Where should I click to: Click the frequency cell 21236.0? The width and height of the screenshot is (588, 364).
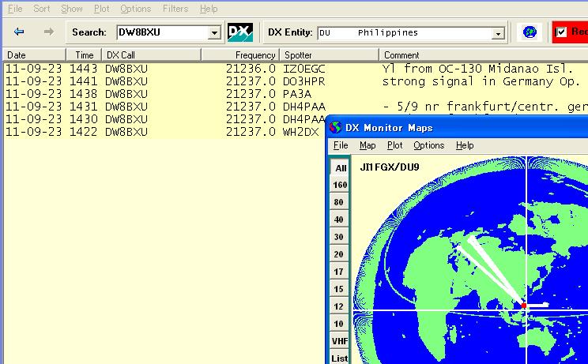(251, 69)
